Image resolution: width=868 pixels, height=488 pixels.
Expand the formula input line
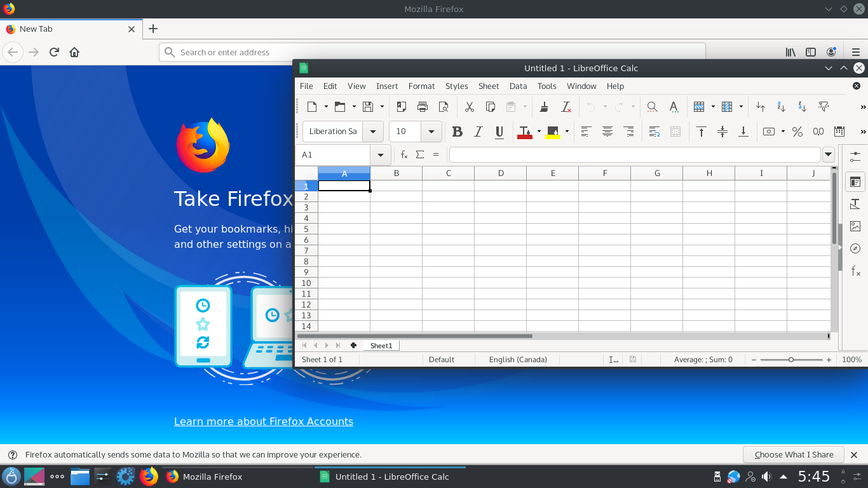click(828, 154)
